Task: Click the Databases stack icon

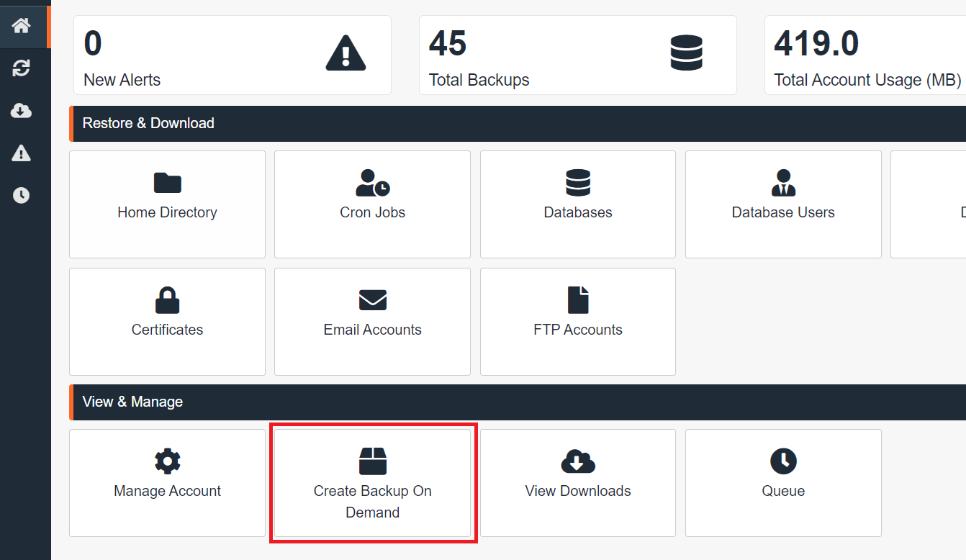Action: 577,183
